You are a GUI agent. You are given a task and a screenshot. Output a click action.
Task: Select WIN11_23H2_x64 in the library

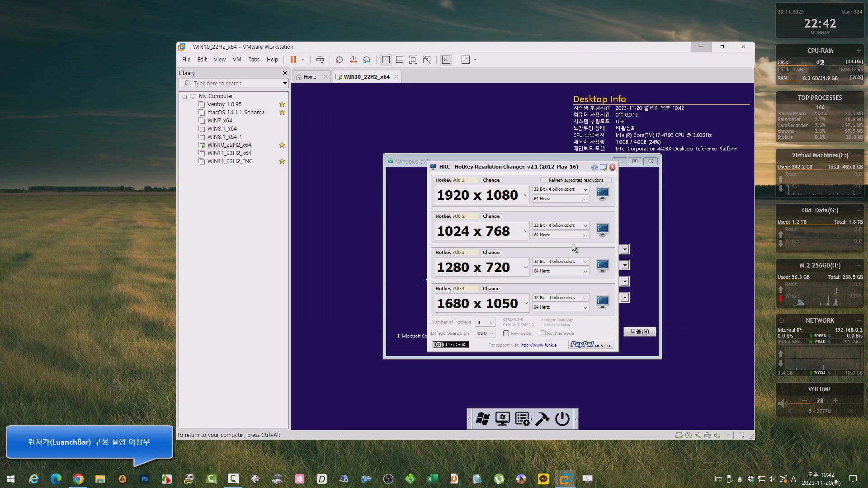tap(229, 153)
